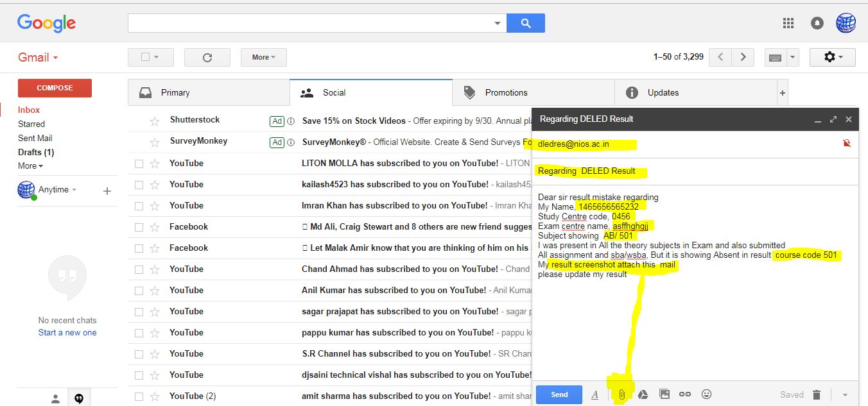Go to older messages arrow
This screenshot has height=406, width=868.
click(x=743, y=57)
